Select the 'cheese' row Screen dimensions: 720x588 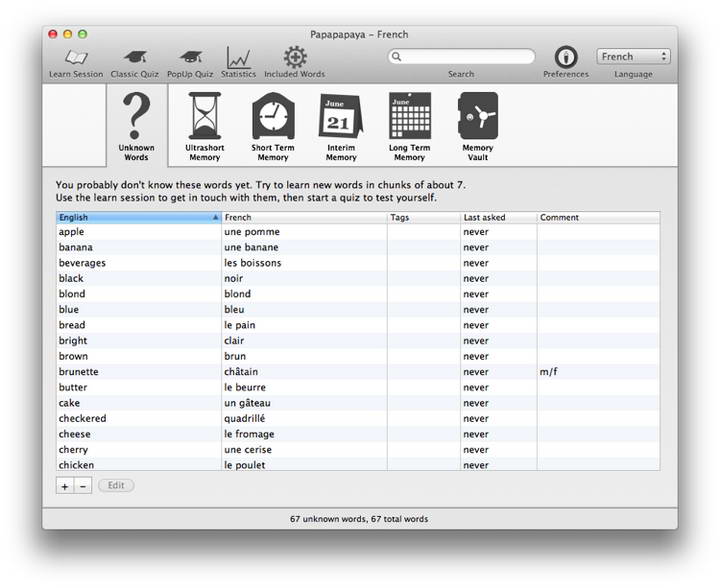(358, 434)
